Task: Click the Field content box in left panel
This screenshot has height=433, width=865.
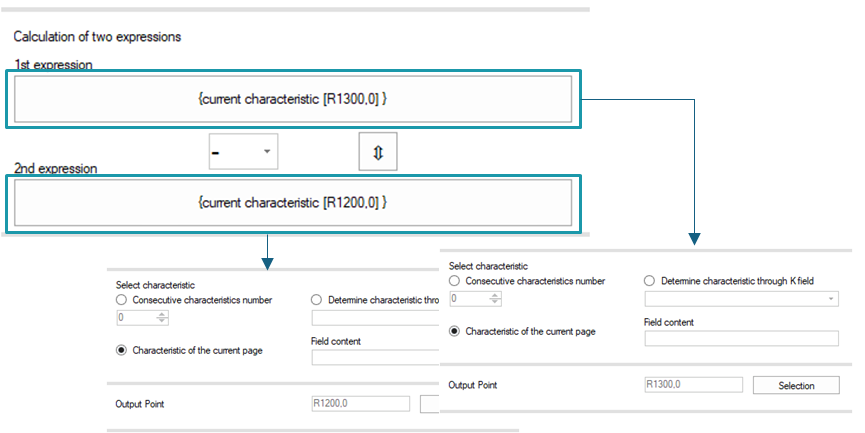Action: coord(375,357)
